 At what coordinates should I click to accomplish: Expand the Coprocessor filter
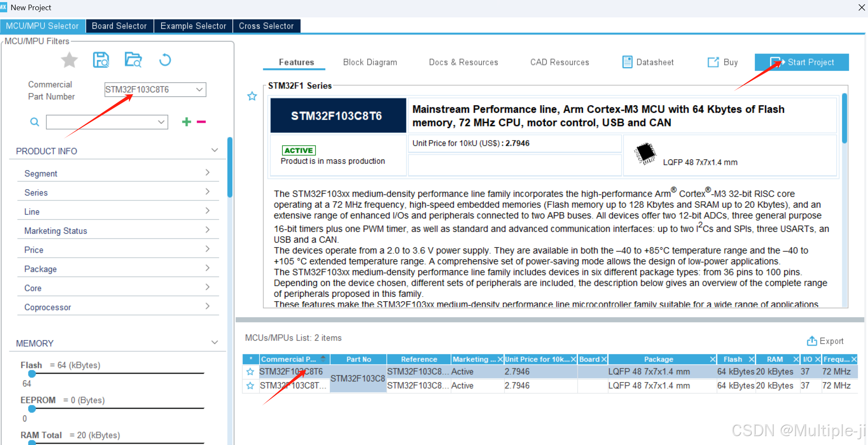click(x=207, y=306)
